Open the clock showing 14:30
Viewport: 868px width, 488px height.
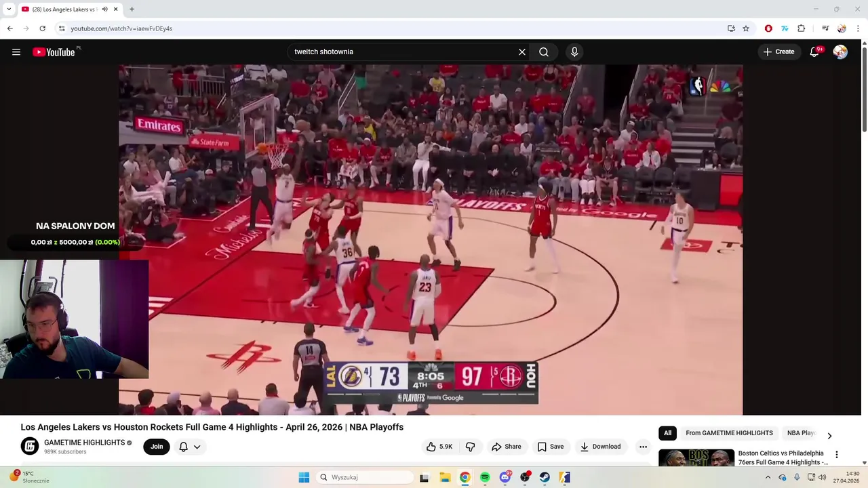(x=846, y=477)
